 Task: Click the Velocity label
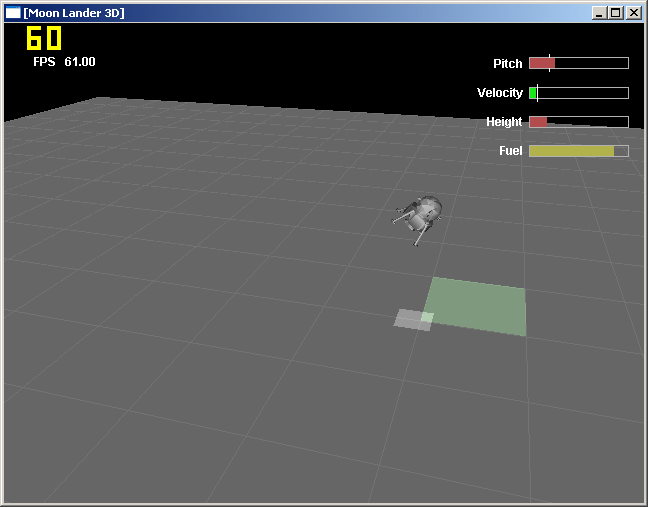[x=500, y=93]
